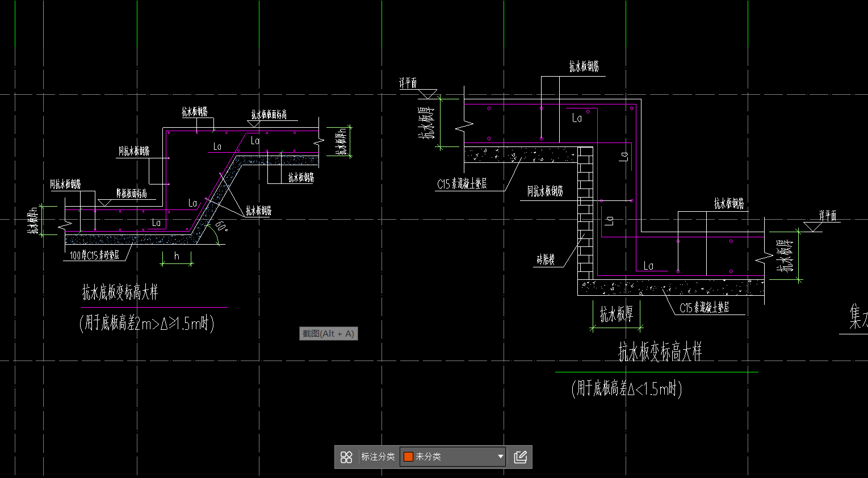The height and width of the screenshot is (478, 868).
Task: Select 抗水板钢筋 label atop left detail
Action: pos(195,112)
